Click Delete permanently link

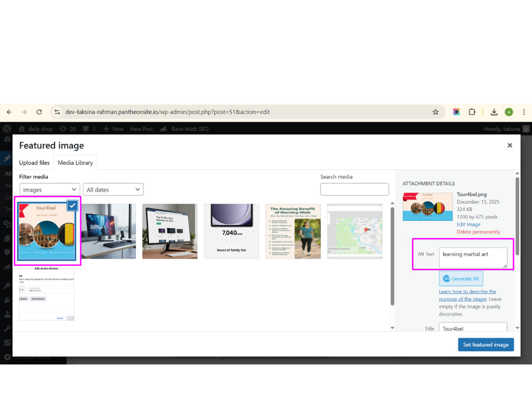tap(478, 232)
